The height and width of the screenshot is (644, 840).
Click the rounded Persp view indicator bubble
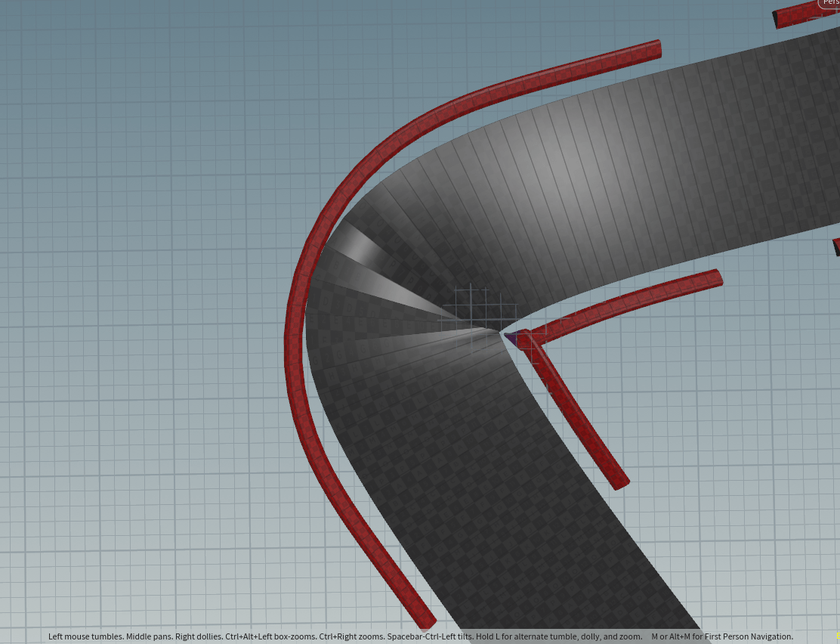[829, 5]
